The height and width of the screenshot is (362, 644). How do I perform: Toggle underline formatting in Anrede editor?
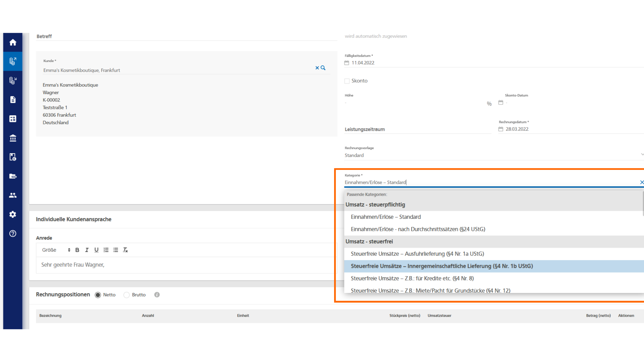[x=96, y=250]
